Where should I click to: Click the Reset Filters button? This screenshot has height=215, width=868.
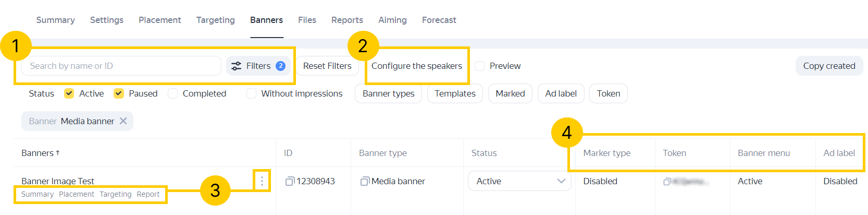tap(327, 66)
